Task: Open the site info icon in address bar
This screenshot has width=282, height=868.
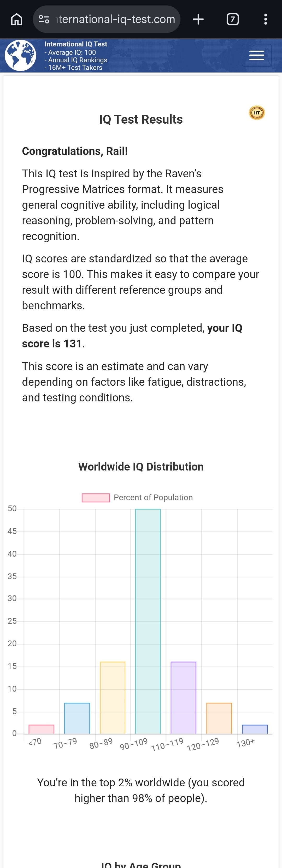Action: point(44,19)
